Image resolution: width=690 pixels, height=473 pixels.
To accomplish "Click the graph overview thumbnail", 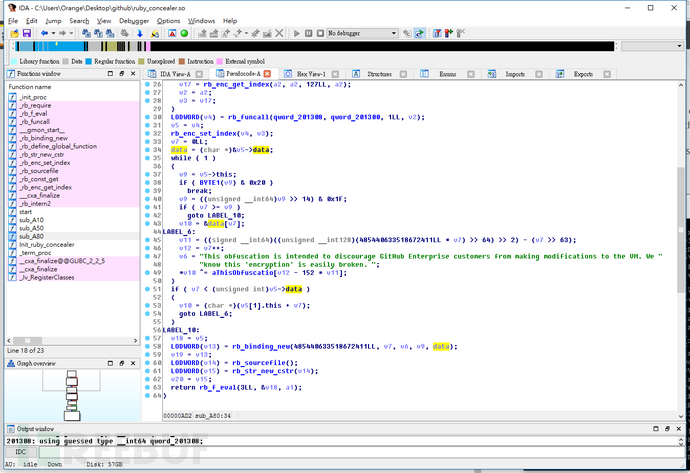I will tap(72, 395).
